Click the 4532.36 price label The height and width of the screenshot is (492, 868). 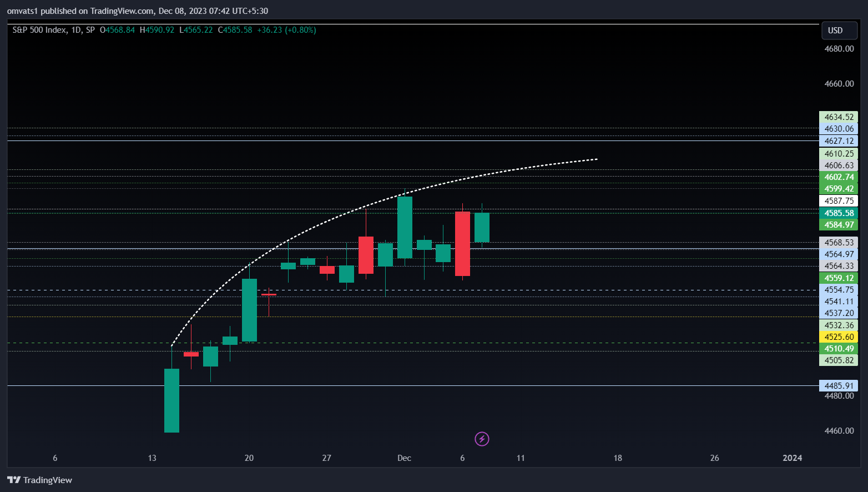coord(839,325)
